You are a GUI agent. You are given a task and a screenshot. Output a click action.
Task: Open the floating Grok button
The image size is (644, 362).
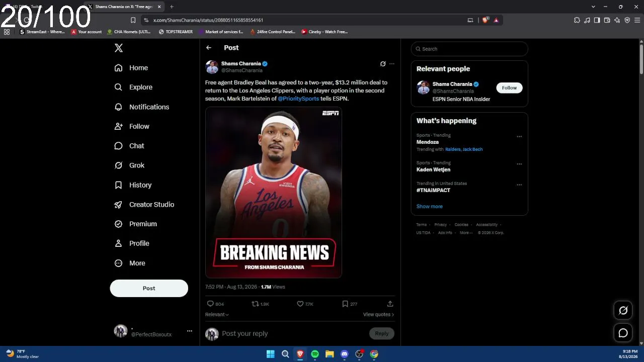[623, 310]
